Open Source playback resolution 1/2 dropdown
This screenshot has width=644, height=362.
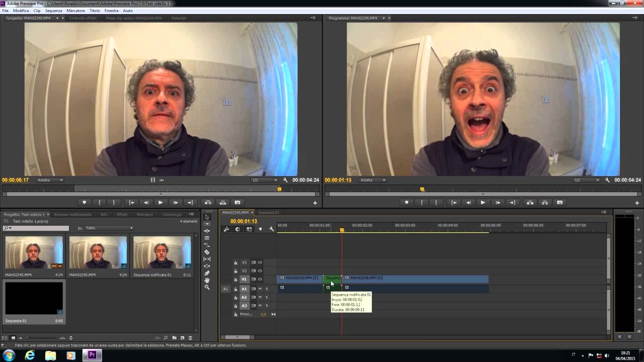click(x=264, y=180)
